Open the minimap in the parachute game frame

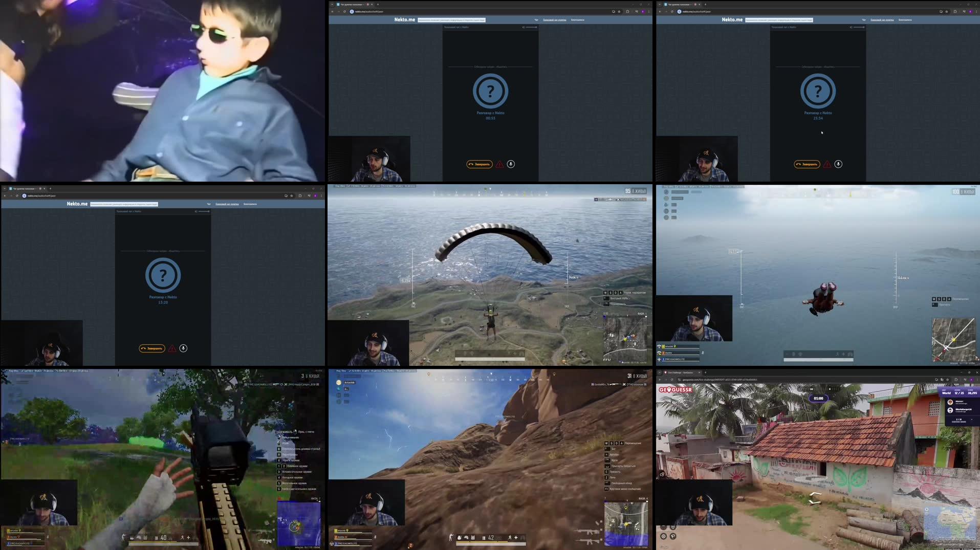coord(625,338)
